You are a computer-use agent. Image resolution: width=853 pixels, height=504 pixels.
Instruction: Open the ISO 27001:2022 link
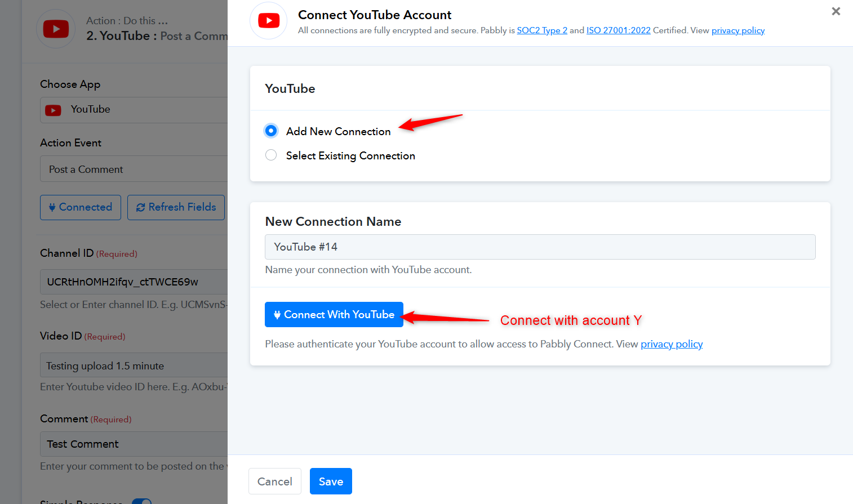pyautogui.click(x=618, y=30)
